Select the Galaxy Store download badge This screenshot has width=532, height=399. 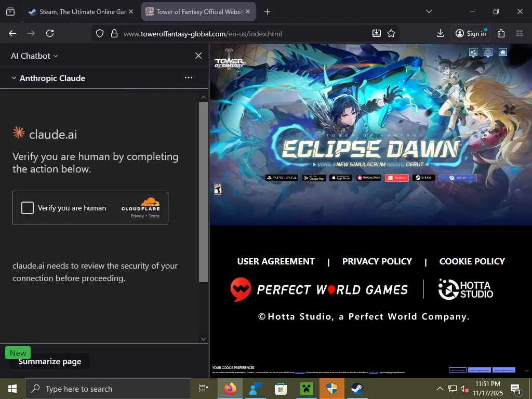(x=369, y=178)
